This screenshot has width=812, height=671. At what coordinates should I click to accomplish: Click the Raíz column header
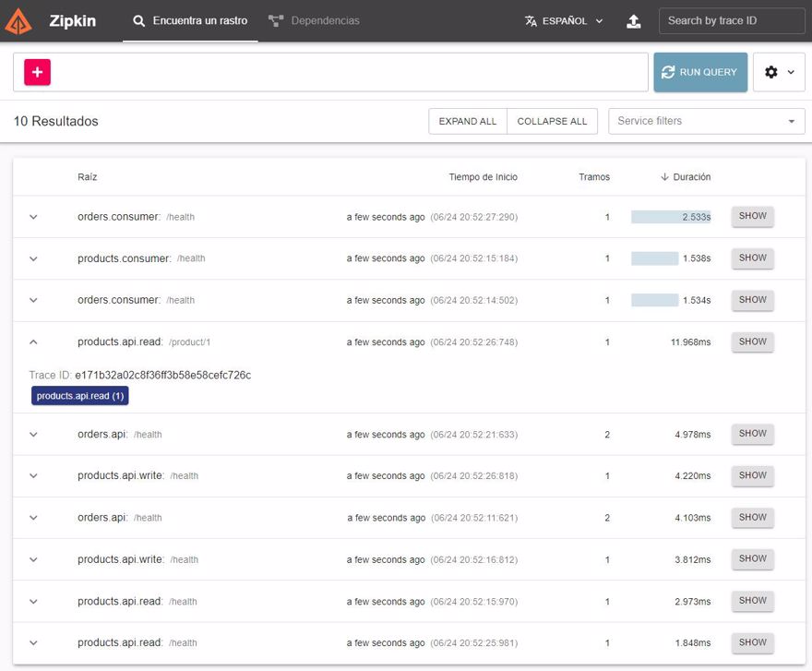[x=88, y=177]
